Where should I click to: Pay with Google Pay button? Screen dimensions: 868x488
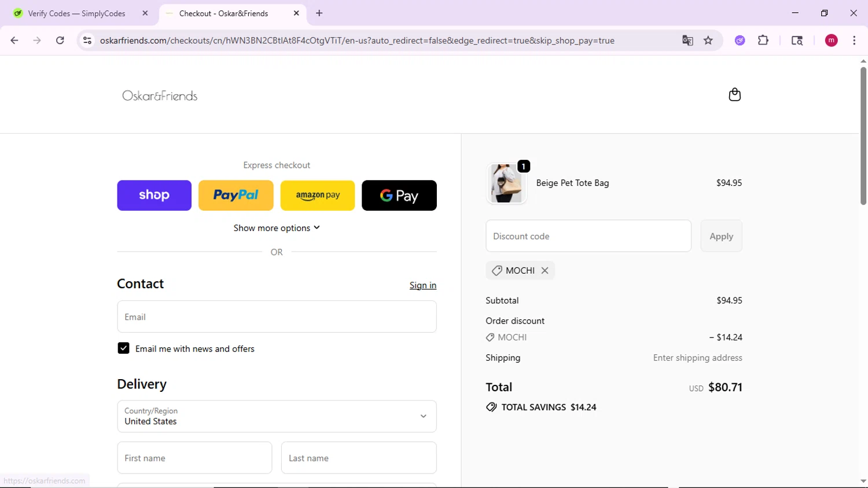tap(399, 195)
